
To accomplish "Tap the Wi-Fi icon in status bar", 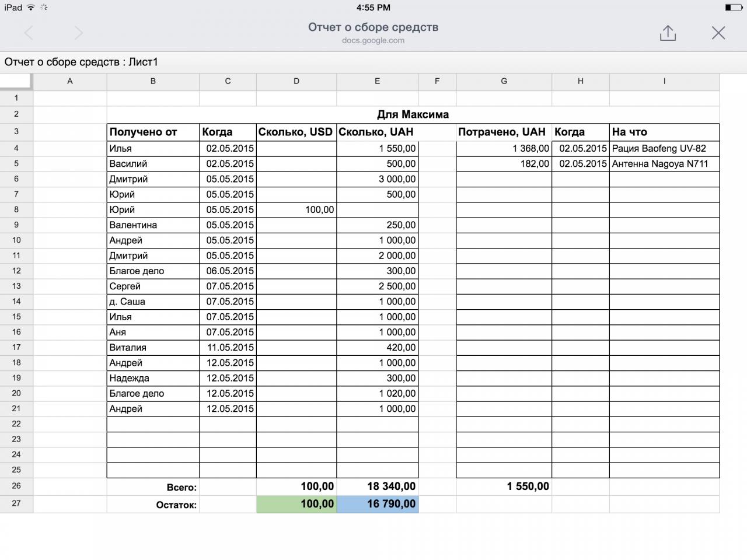I will [30, 8].
